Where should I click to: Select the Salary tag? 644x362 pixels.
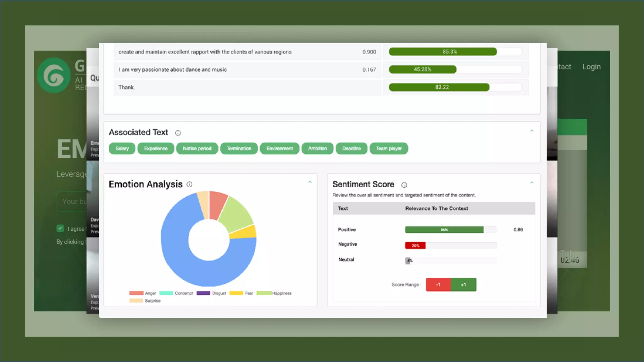click(x=122, y=148)
